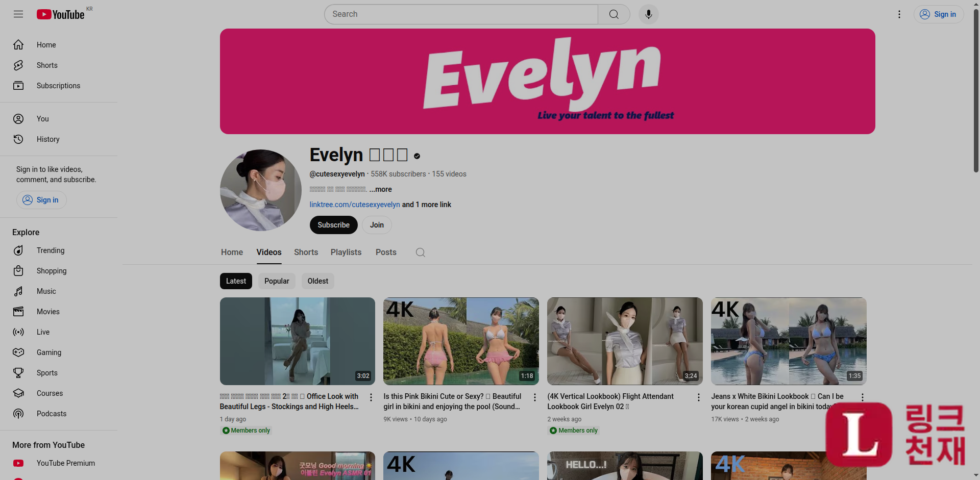Select the Oldest sort chip
The width and height of the screenshot is (980, 480).
(x=317, y=281)
